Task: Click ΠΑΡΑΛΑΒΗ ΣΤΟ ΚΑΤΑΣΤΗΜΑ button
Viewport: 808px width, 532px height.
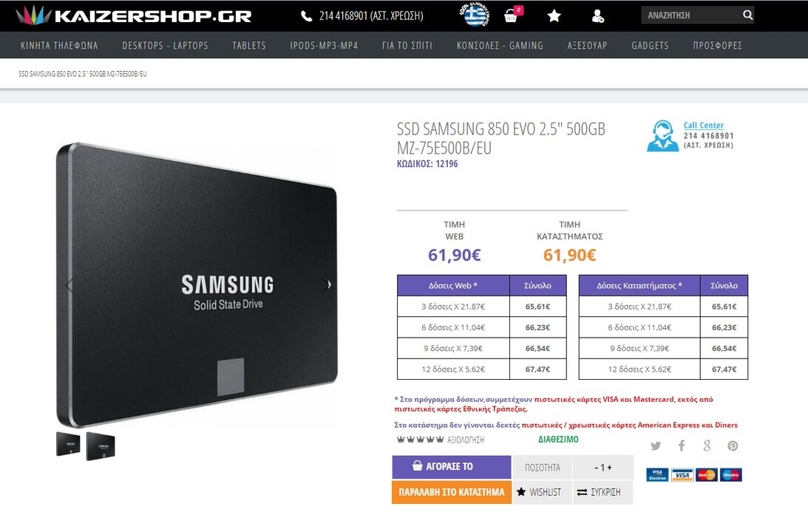Action: click(452, 492)
